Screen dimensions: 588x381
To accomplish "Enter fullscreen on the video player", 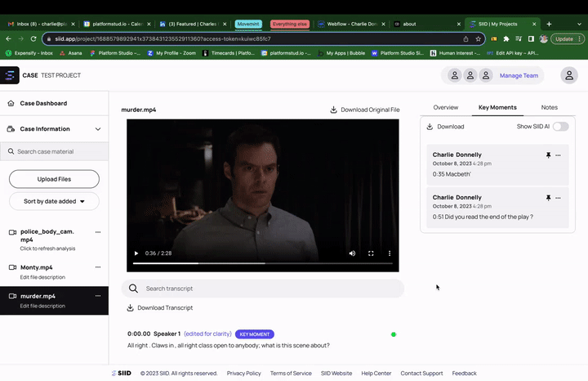I will coord(371,253).
